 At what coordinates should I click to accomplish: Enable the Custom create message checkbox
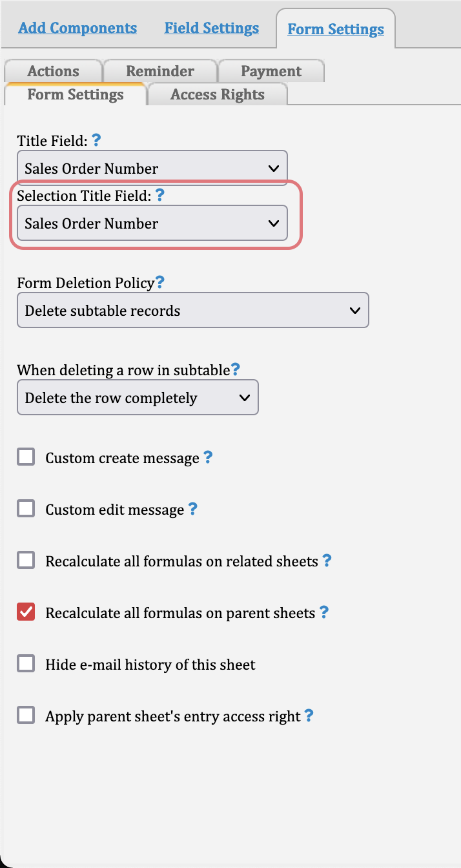click(26, 457)
